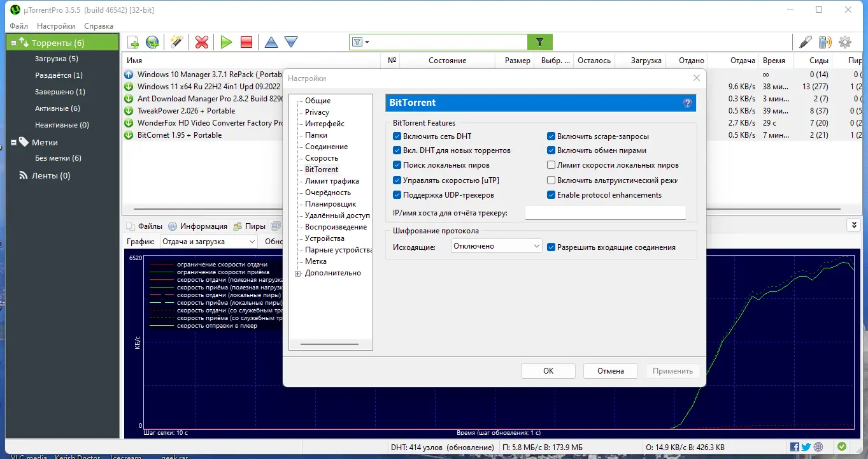
Task: Click the red Stop Torrent square icon
Action: point(246,43)
